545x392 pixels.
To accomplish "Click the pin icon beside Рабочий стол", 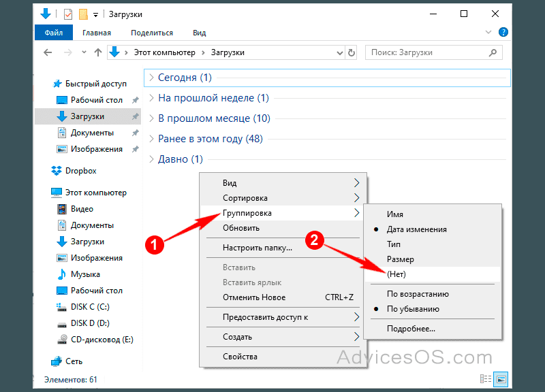I will click(x=135, y=100).
